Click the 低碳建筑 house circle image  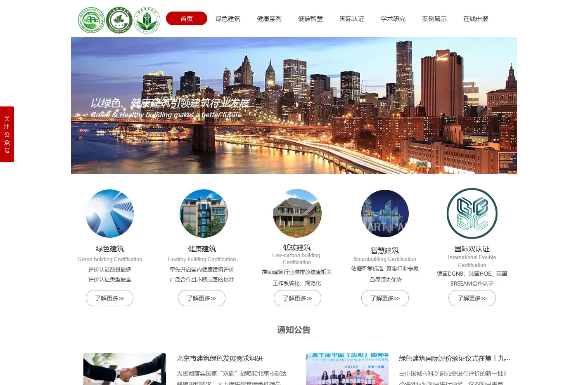(297, 213)
